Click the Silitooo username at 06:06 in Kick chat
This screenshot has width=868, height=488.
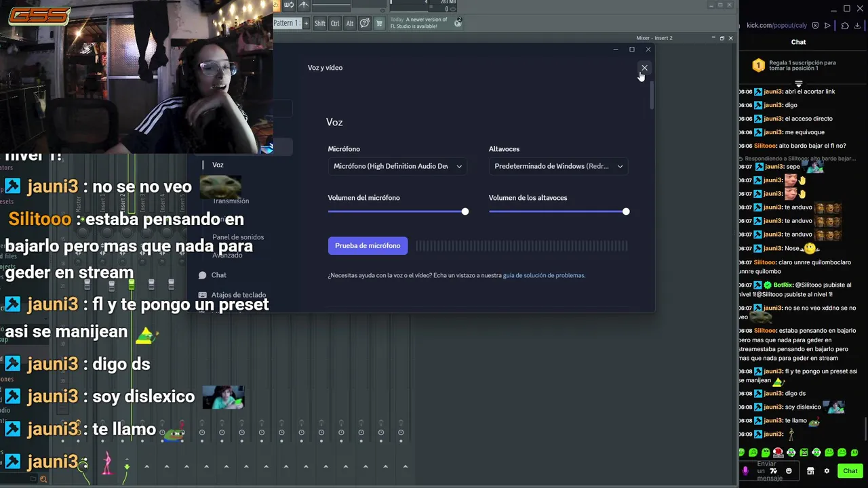[x=765, y=146]
